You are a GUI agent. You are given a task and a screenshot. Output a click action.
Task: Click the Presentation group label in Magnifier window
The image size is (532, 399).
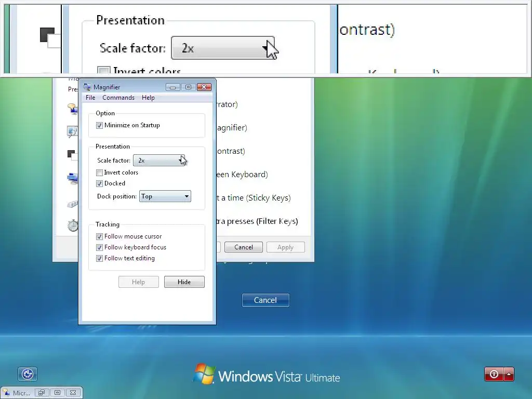tap(113, 146)
